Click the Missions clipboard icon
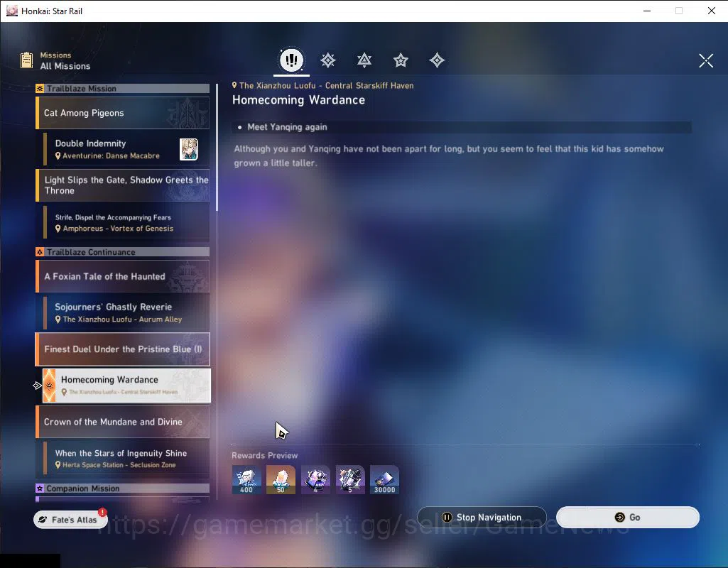This screenshot has width=728, height=568. (26, 60)
